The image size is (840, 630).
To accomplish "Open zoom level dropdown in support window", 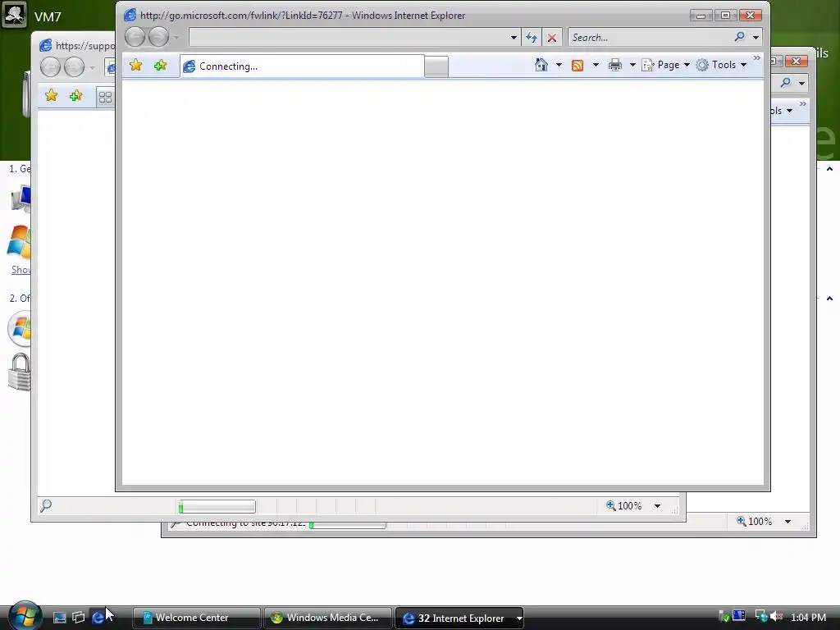I will pos(657,505).
